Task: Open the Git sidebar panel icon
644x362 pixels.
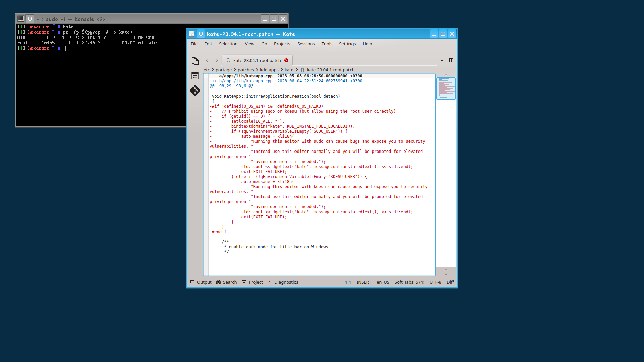Action: [195, 90]
